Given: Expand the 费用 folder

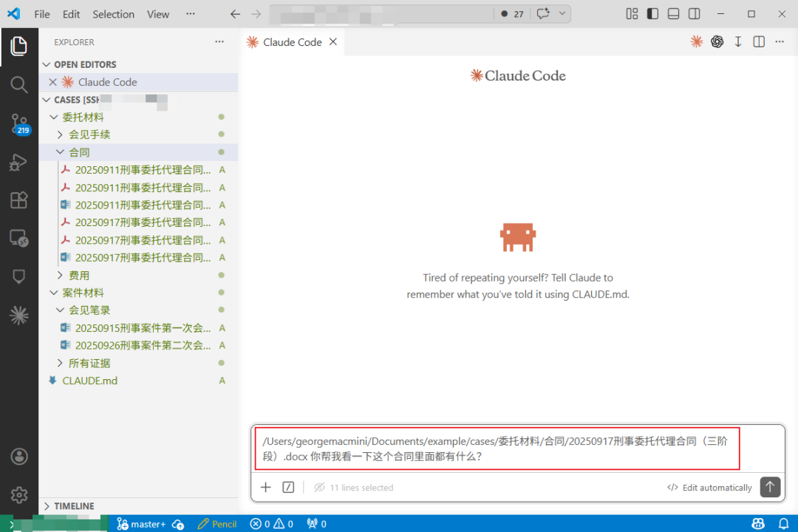Looking at the screenshot, I should (60, 276).
